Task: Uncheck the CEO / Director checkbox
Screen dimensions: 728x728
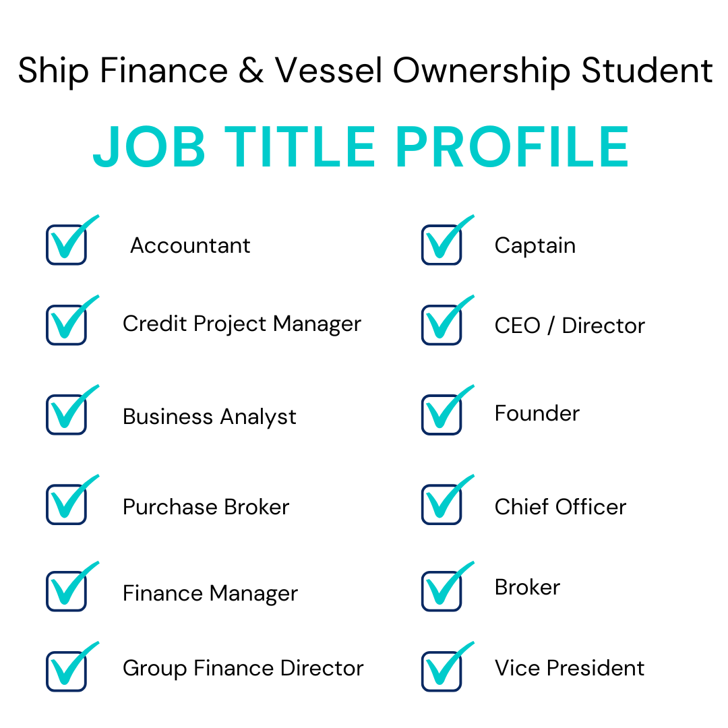Action: (442, 325)
